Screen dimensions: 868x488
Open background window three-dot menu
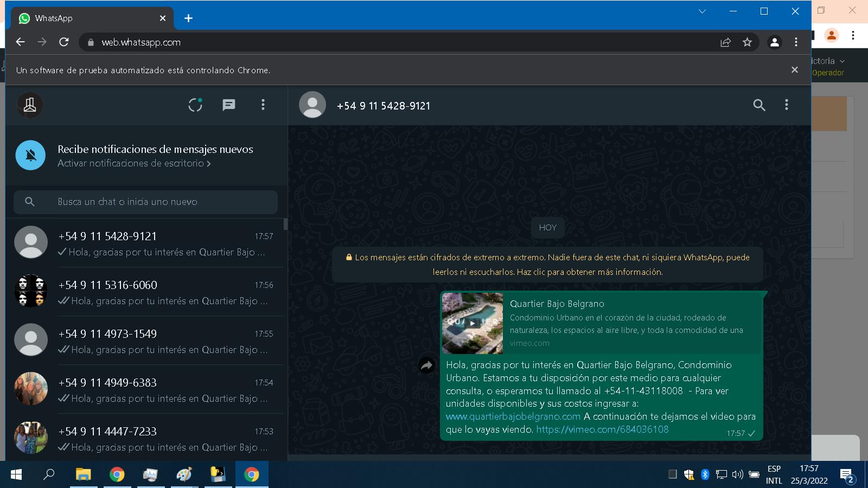[x=853, y=36]
